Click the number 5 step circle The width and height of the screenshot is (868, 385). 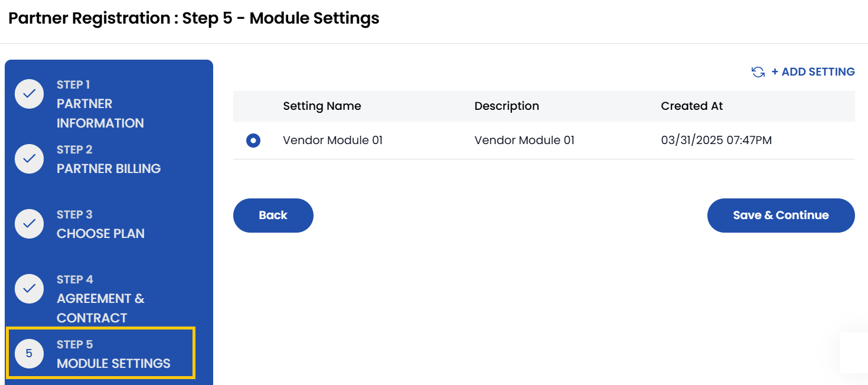point(30,354)
